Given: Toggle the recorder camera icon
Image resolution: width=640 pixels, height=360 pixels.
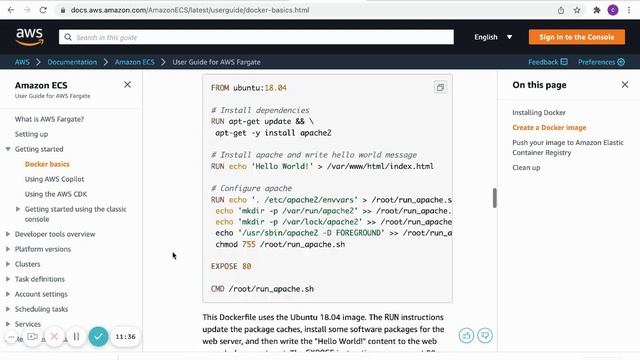Looking at the screenshot, I should tap(32, 336).
